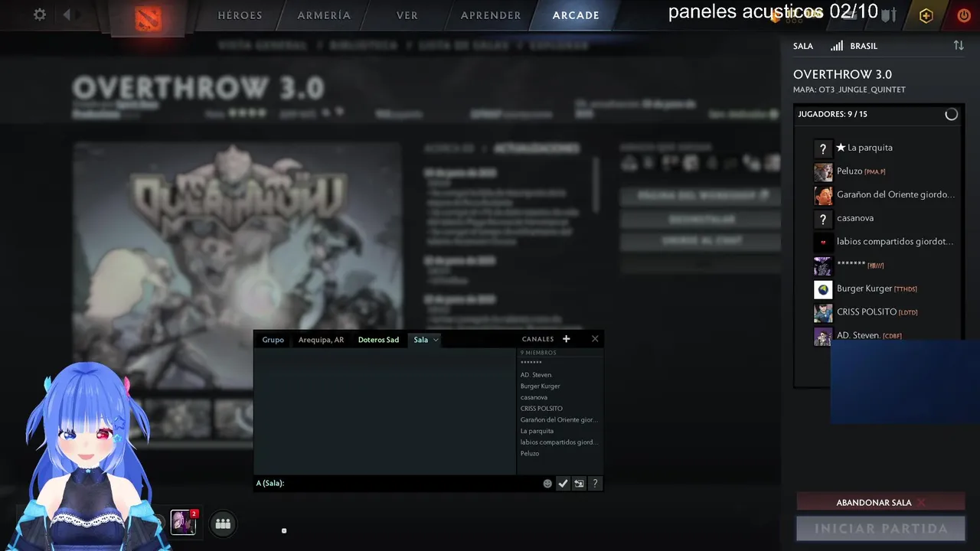
Task: Open chat help question mark icon
Action: (x=595, y=484)
